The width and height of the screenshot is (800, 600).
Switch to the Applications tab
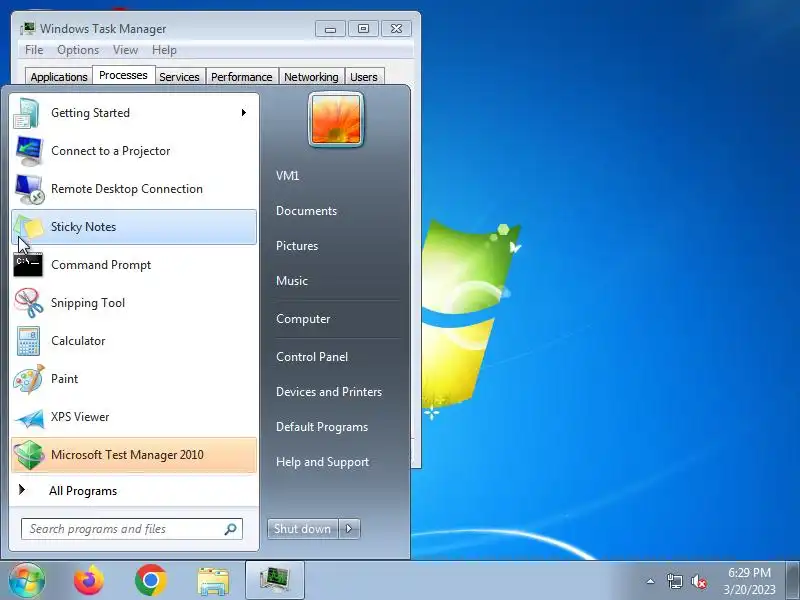59,77
